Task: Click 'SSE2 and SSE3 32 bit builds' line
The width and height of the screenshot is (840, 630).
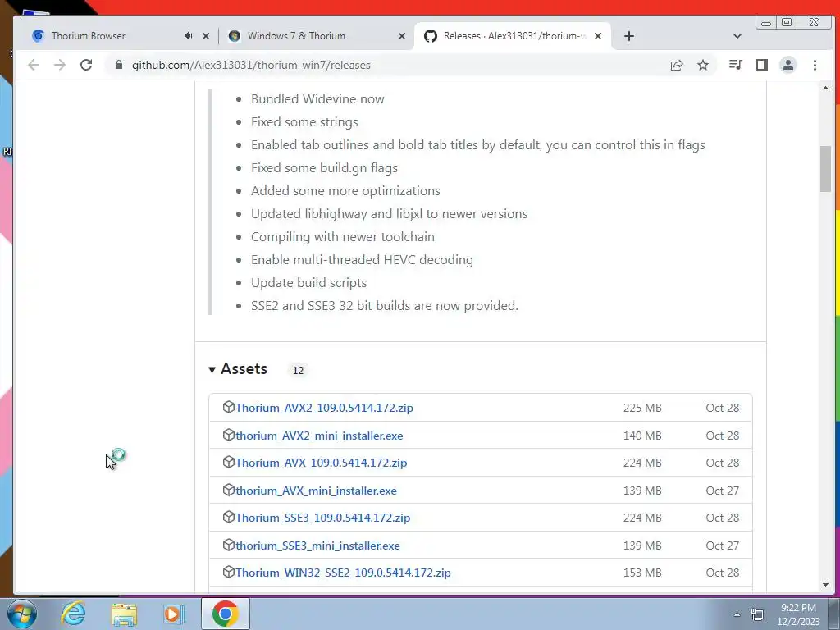Action: (385, 306)
